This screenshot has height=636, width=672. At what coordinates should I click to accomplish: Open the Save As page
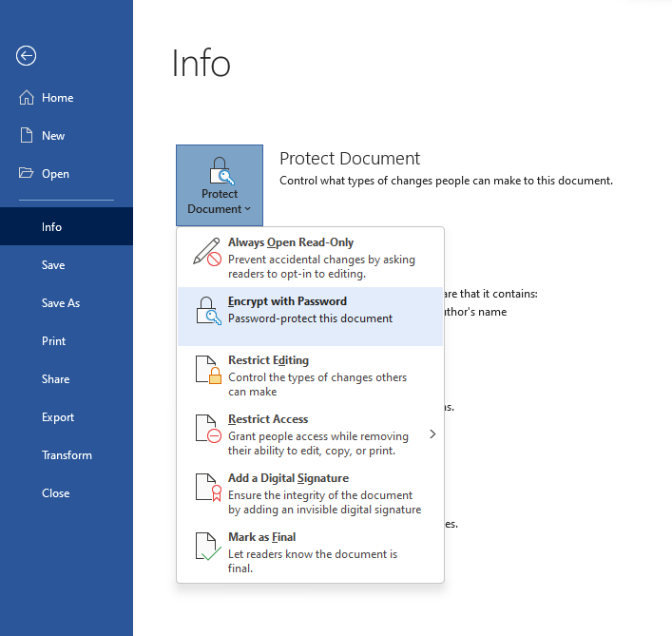61,303
